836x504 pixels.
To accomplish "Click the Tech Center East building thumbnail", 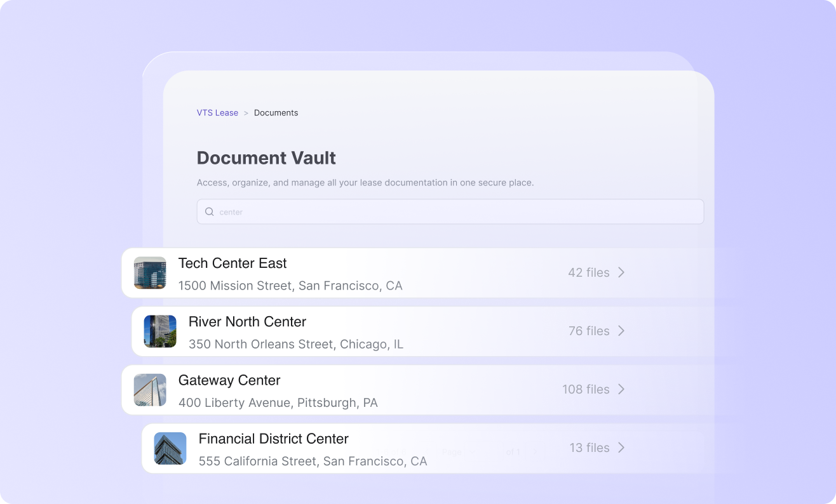I will [x=150, y=273].
